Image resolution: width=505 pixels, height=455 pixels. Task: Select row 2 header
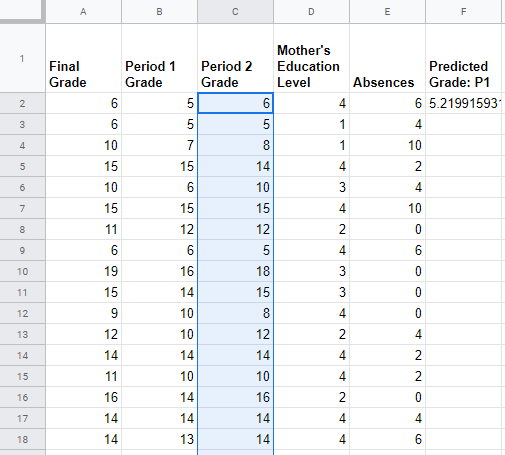(x=22, y=103)
